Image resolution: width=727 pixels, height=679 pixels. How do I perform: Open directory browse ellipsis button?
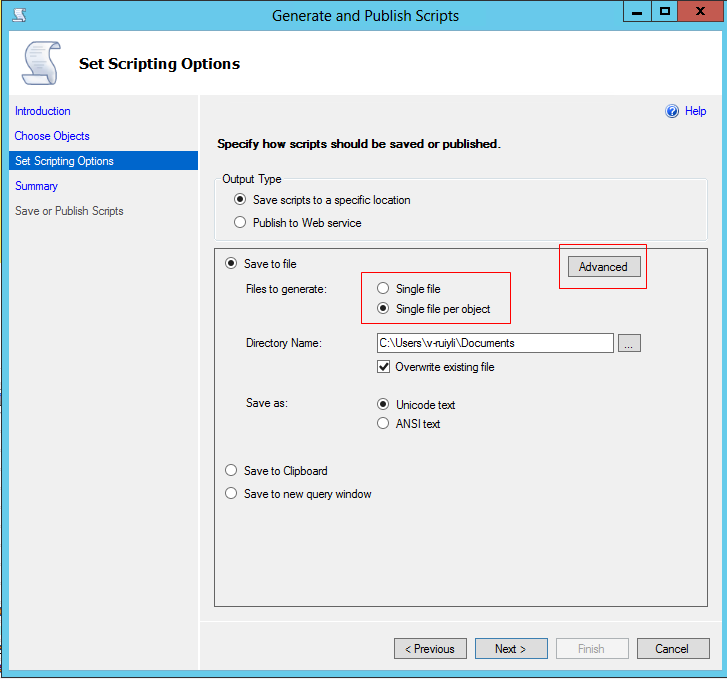coord(628,343)
